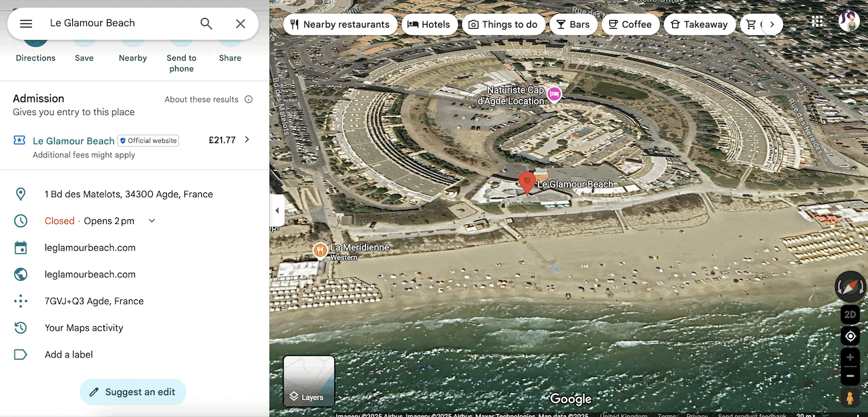Click the Show your location button
The width and height of the screenshot is (868, 417).
pyautogui.click(x=850, y=336)
